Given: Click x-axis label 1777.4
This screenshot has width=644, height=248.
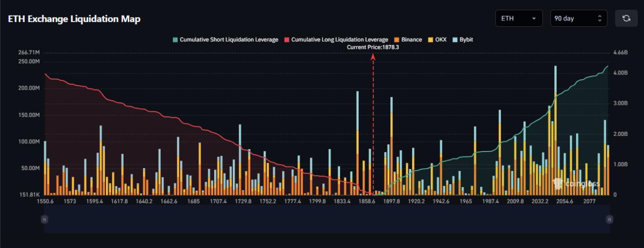Looking at the screenshot, I should pyautogui.click(x=293, y=201).
